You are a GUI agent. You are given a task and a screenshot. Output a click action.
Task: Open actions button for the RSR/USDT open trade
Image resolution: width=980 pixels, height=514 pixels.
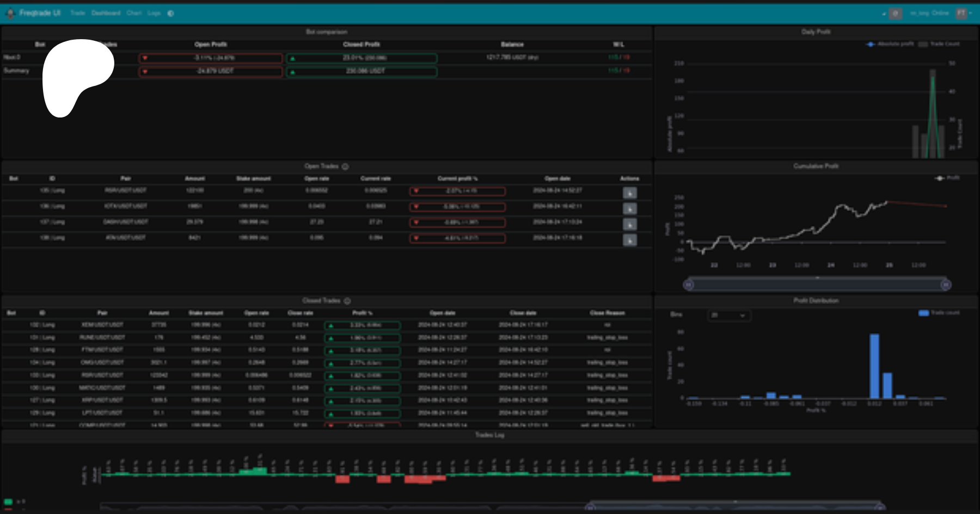pos(629,193)
